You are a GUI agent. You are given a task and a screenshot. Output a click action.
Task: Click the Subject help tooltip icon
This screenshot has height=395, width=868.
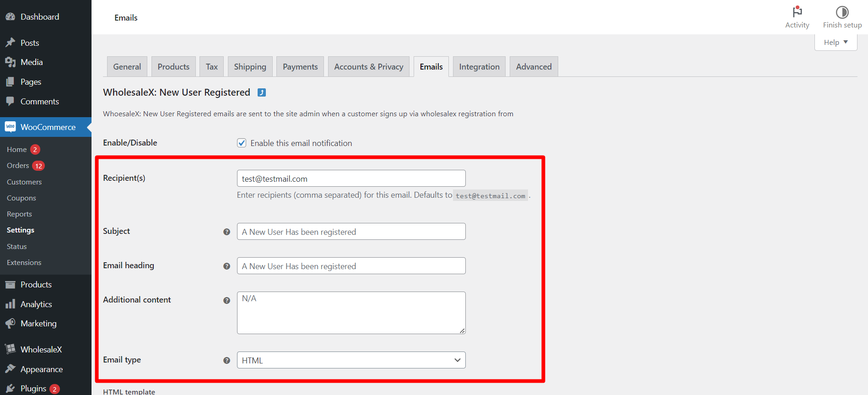coord(226,232)
